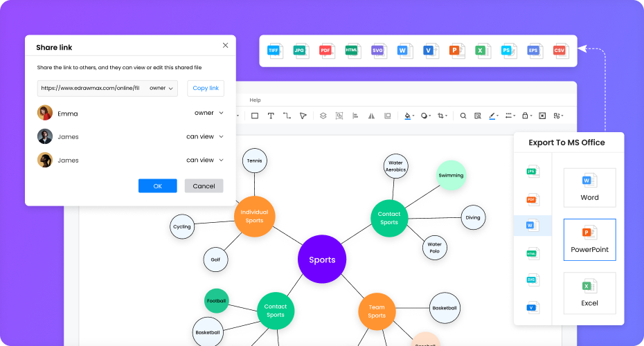Open the Help menu
This screenshot has width=644, height=346.
click(255, 100)
